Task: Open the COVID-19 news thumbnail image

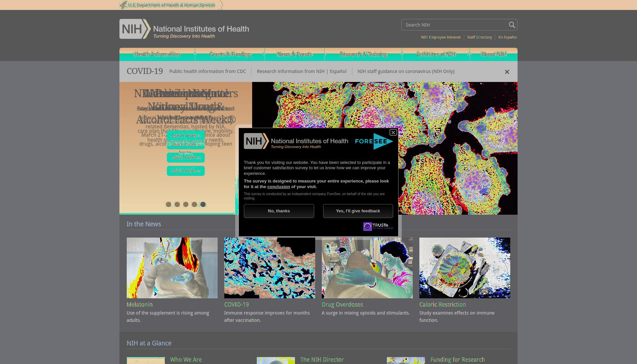Action: point(270,268)
